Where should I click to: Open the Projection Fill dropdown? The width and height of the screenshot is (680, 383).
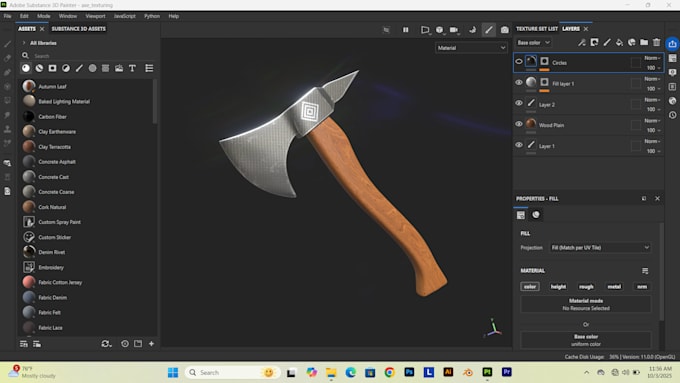point(600,248)
